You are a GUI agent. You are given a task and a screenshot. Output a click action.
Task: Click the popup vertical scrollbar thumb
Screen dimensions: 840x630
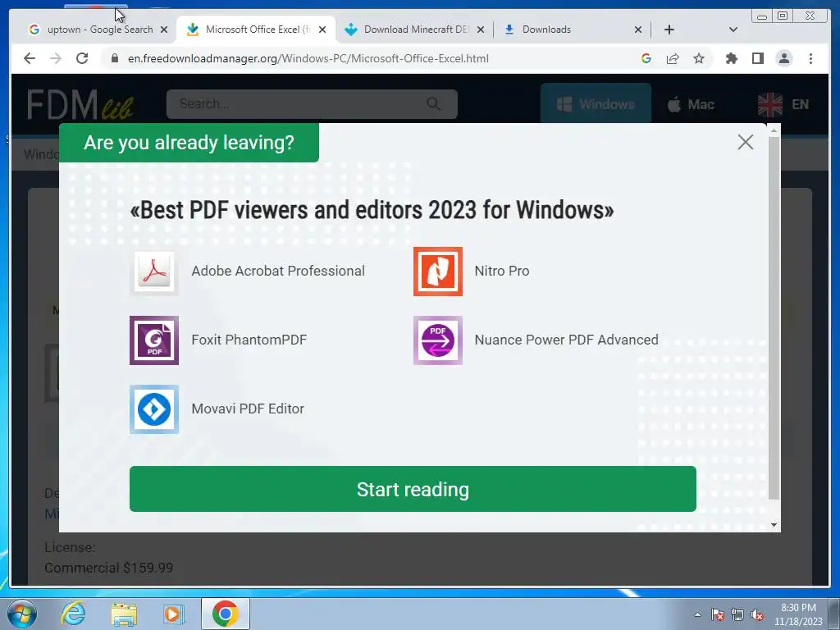[x=774, y=317]
